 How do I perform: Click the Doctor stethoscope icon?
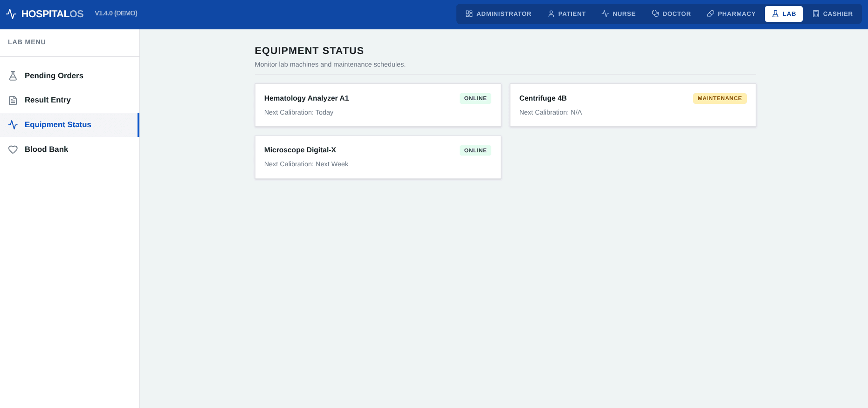pyautogui.click(x=655, y=14)
